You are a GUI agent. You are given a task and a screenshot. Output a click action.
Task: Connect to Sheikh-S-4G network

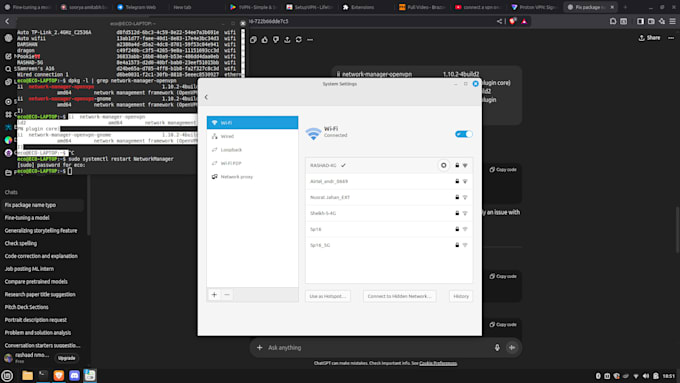point(389,213)
